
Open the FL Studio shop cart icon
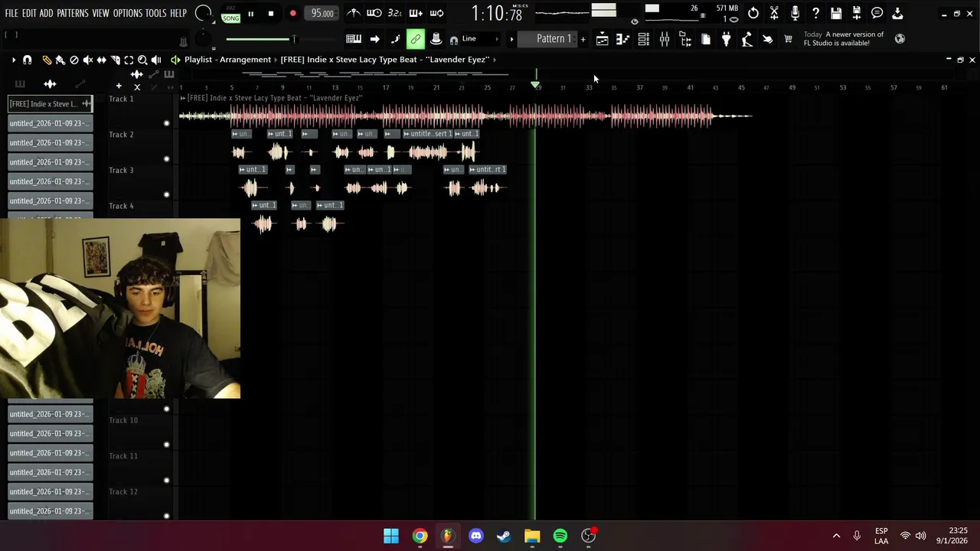789,39
